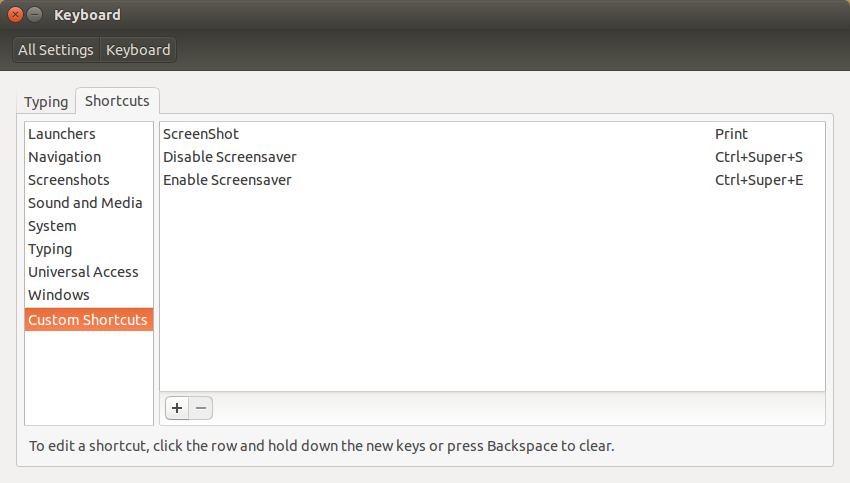Switch to the Typing tab

46,102
